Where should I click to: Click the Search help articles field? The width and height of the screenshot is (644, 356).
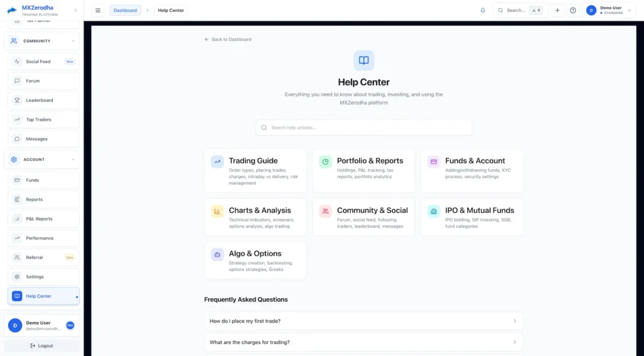(x=364, y=127)
